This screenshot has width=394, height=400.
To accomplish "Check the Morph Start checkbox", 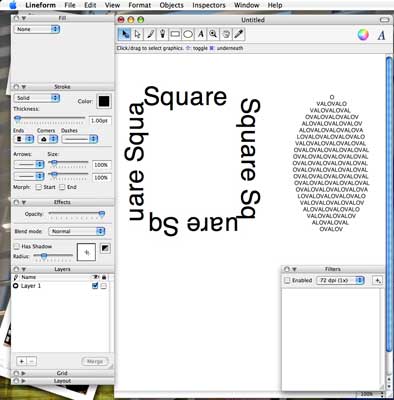I will click(x=39, y=187).
